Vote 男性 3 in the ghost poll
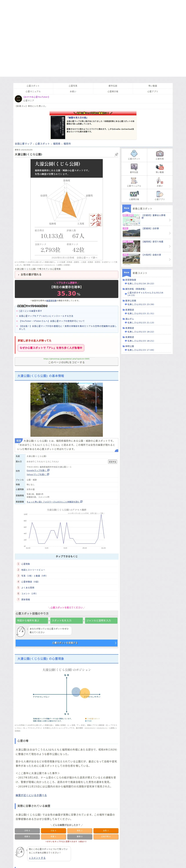 coord(80,831)
